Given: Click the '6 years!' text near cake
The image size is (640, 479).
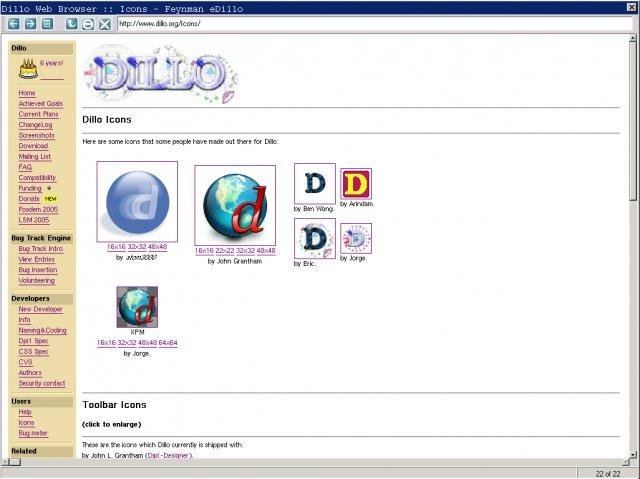Looking at the screenshot, I should (x=51, y=63).
